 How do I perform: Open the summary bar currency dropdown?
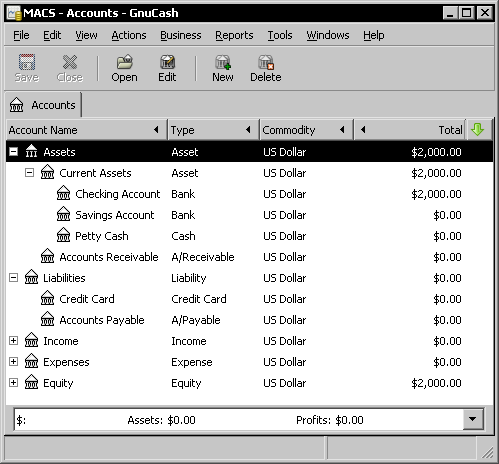tap(473, 419)
